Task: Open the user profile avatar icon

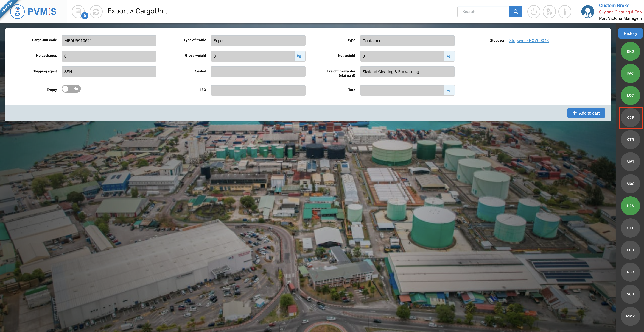Action: (587, 12)
